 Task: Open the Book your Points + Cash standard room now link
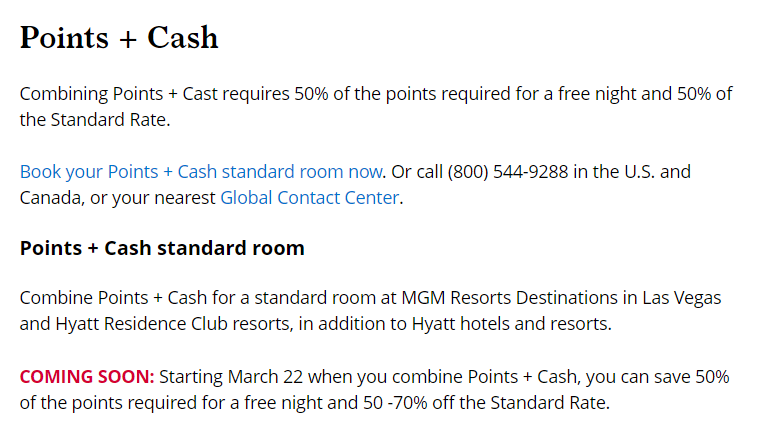201,172
